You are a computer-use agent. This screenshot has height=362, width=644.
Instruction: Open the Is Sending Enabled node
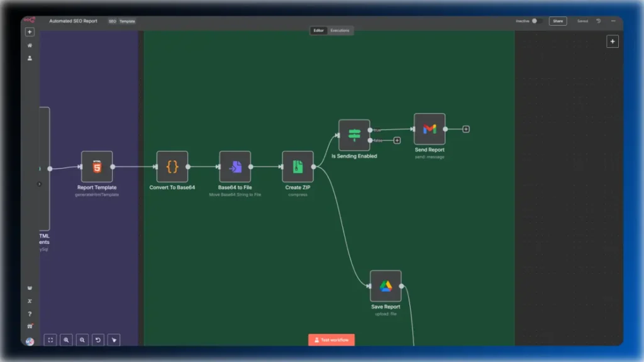pos(354,135)
